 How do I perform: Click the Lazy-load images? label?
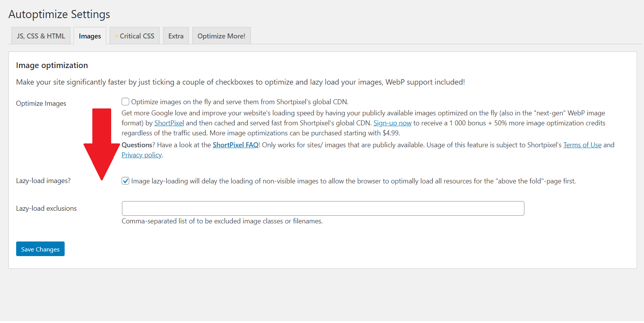pos(43,181)
